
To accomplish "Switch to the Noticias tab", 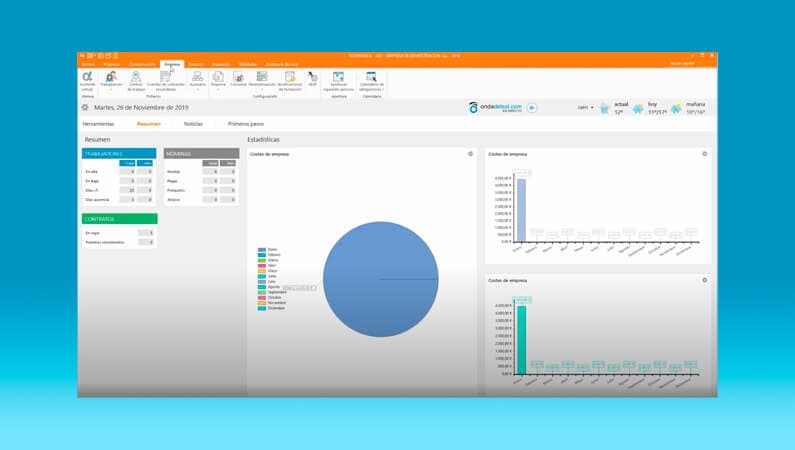I will [x=193, y=124].
